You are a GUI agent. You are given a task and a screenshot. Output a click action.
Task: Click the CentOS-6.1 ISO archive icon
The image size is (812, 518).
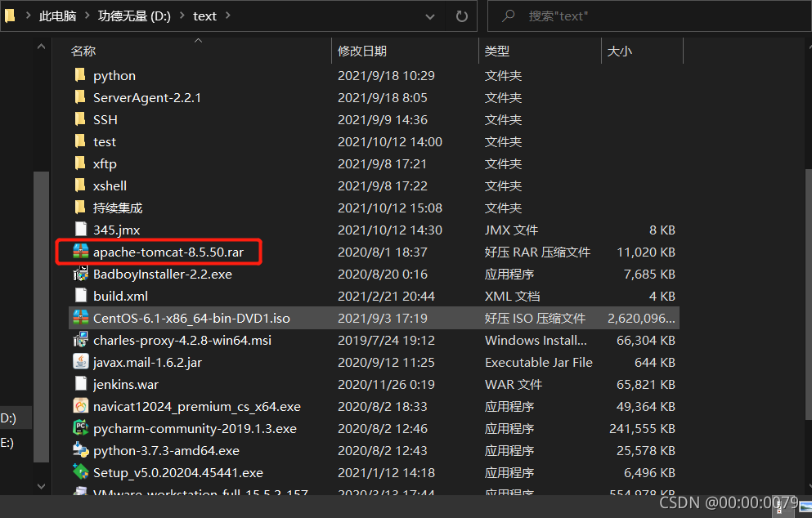pyautogui.click(x=81, y=318)
